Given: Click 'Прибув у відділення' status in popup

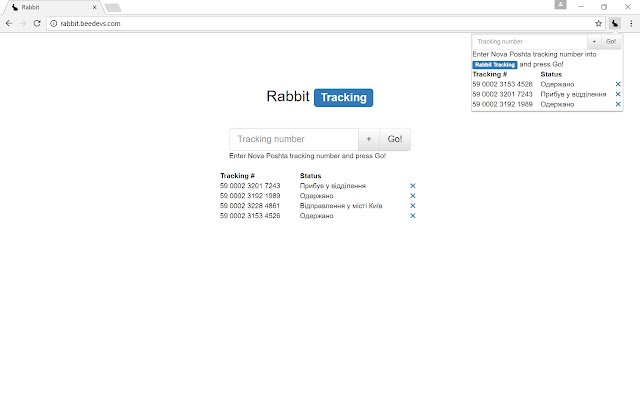Looking at the screenshot, I should [x=573, y=94].
